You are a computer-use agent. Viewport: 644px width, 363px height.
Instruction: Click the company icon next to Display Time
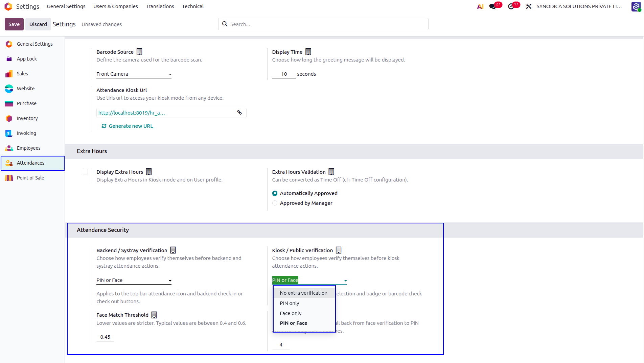[308, 52]
